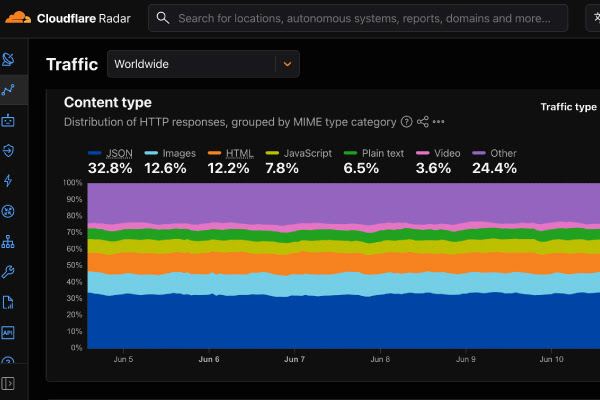Open the circular arrows connectivity sidebar icon
600x400 pixels.
coord(8,211)
